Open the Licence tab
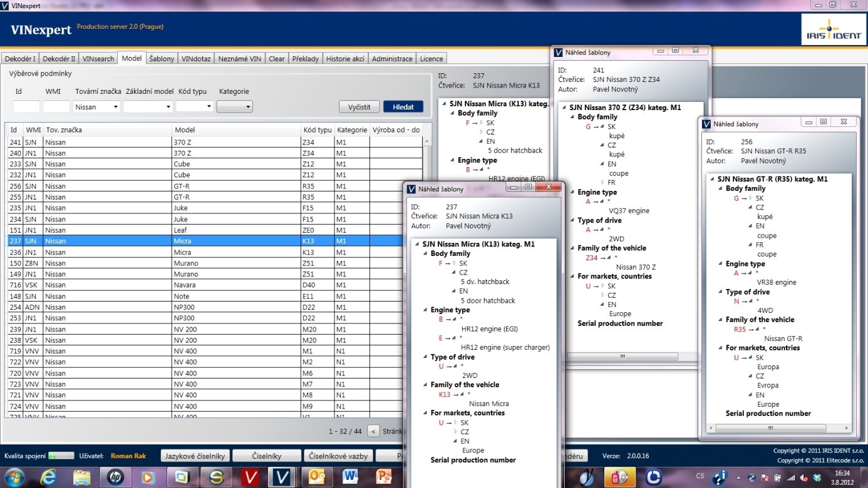This screenshot has height=488, width=868. click(x=431, y=59)
